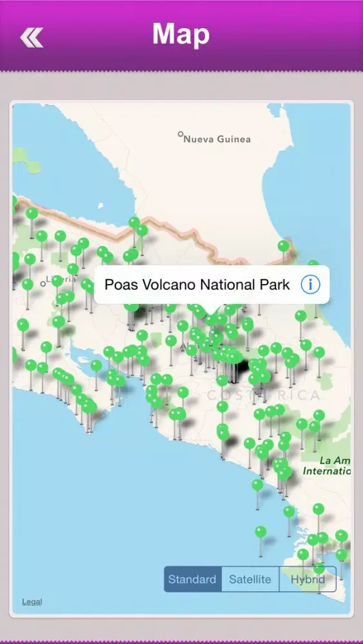Tap the Poas Volcano National Park callout title

197,285
